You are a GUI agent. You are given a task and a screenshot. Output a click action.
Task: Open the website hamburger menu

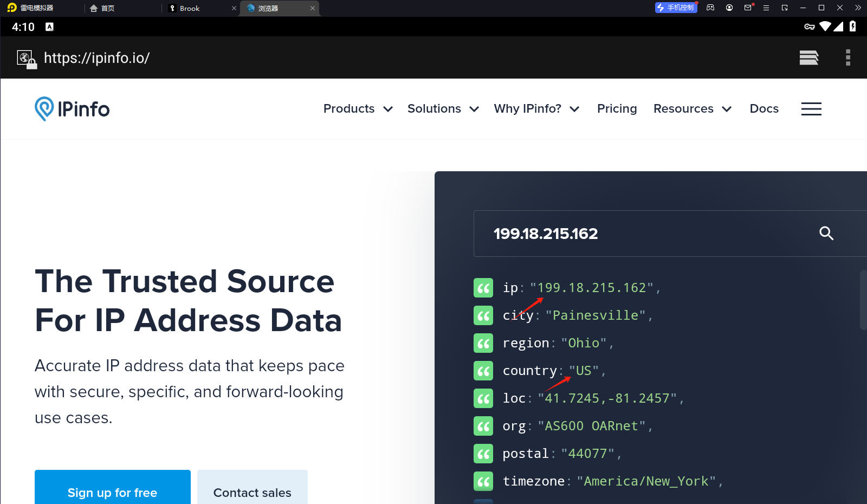pos(811,109)
